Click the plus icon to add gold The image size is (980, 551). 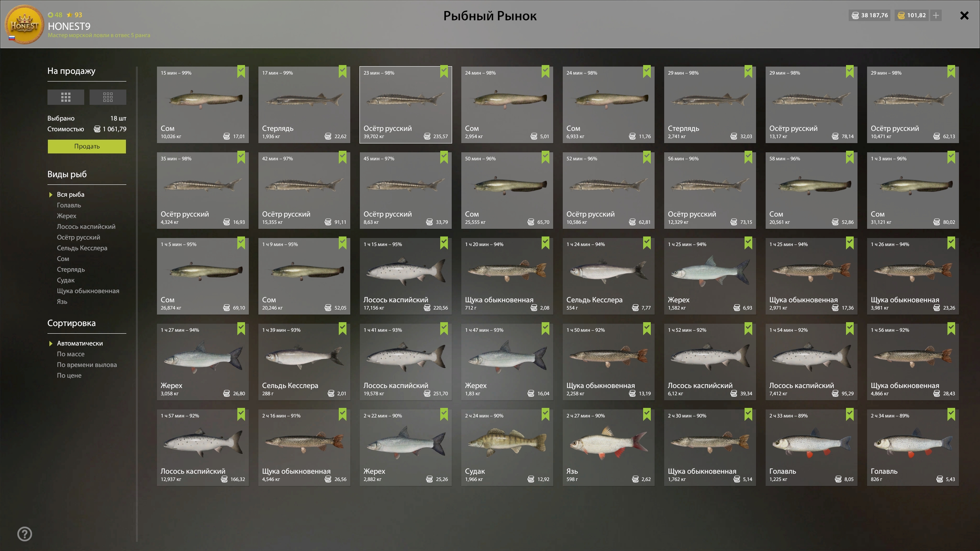click(936, 15)
